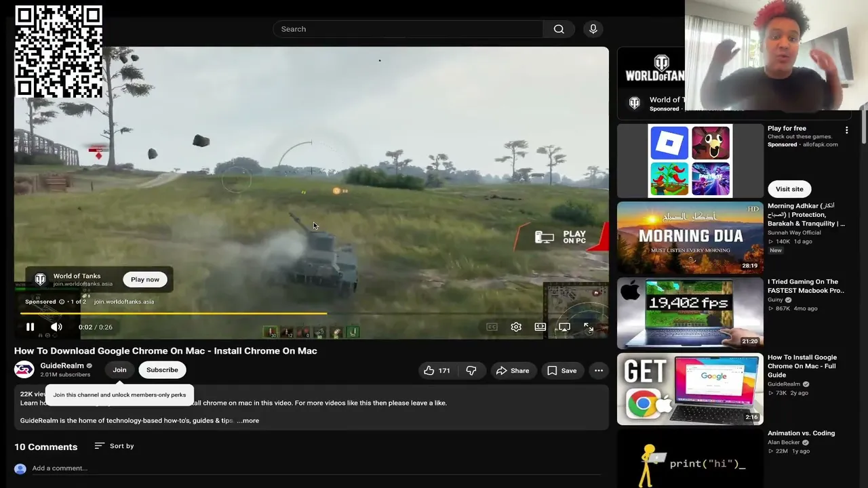The height and width of the screenshot is (488, 868).
Task: Click the Join button
Action: 119,369
